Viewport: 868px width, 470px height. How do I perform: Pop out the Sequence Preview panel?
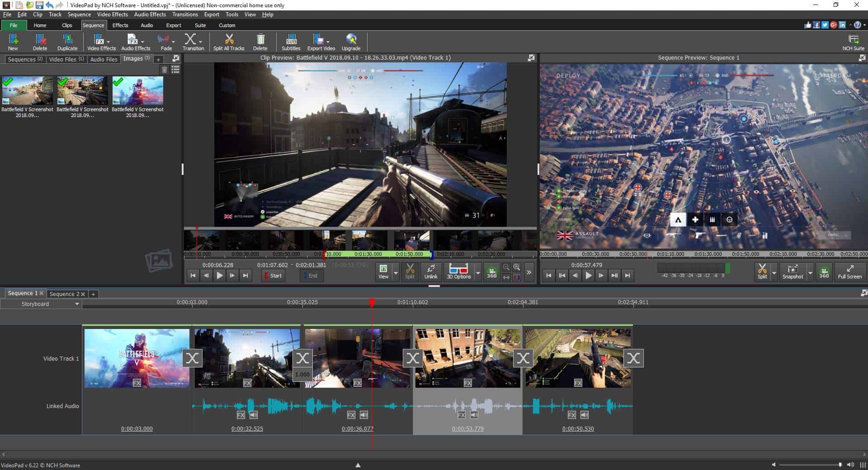pos(862,58)
